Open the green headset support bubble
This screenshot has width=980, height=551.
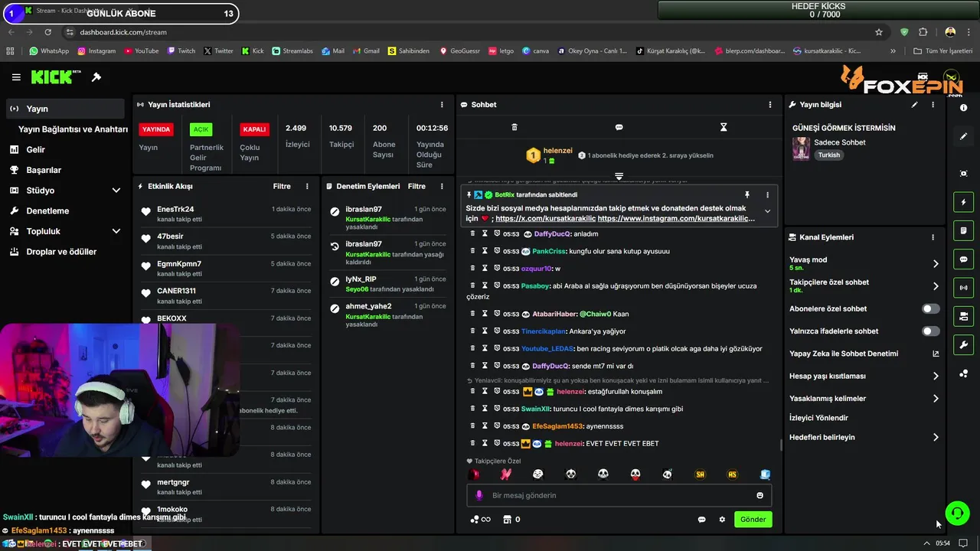pos(958,513)
